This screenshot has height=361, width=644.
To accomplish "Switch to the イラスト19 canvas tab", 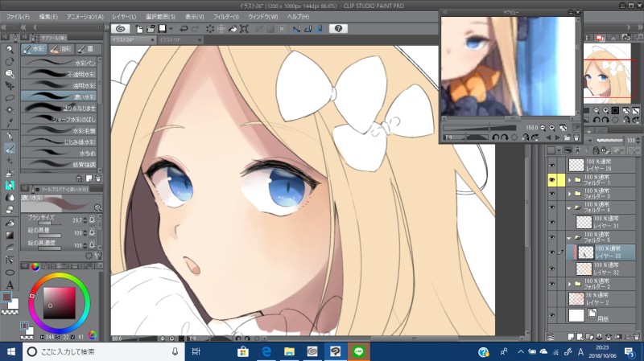I will click(178, 39).
